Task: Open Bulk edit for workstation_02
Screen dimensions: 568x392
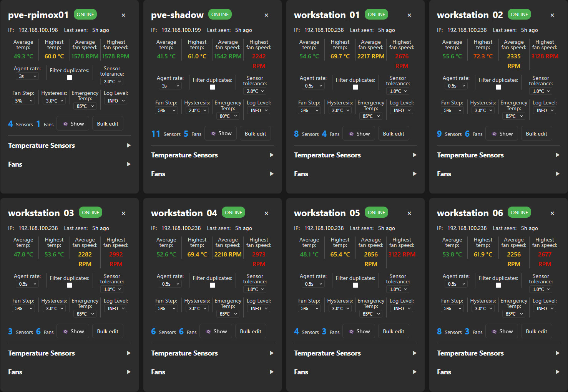Action: (536, 134)
